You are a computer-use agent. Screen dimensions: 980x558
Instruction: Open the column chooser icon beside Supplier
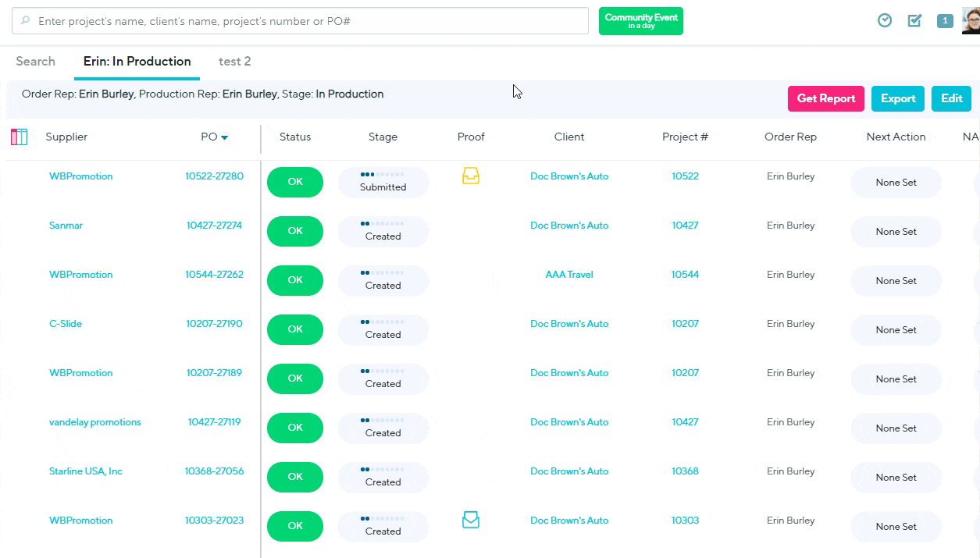click(x=20, y=137)
